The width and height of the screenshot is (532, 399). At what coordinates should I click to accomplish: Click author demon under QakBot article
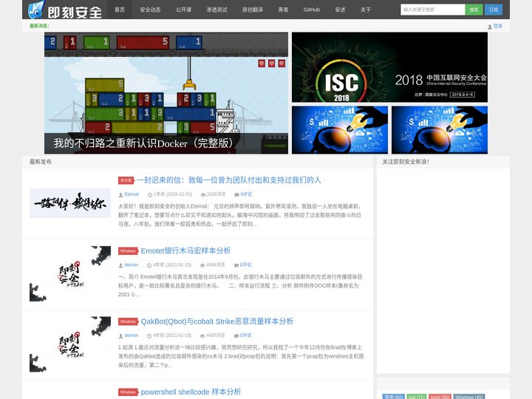tap(132, 335)
